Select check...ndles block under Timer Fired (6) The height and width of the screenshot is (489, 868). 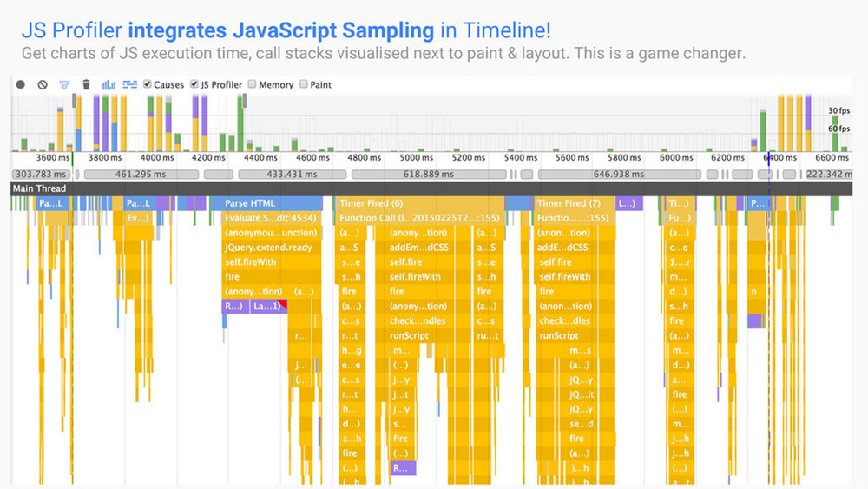(x=419, y=320)
